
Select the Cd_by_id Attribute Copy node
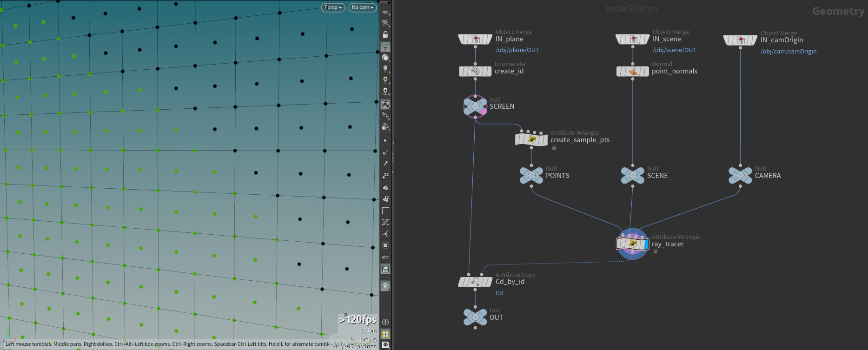[475, 282]
